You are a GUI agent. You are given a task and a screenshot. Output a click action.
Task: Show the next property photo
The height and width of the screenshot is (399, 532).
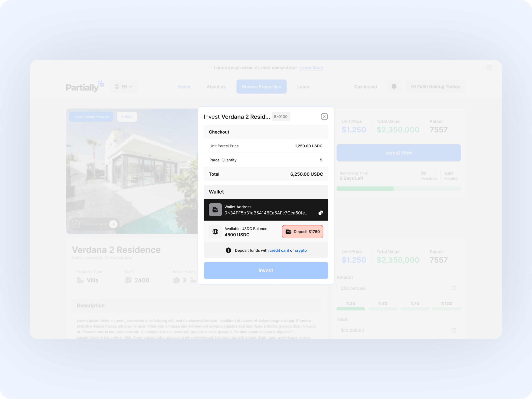coord(113,224)
